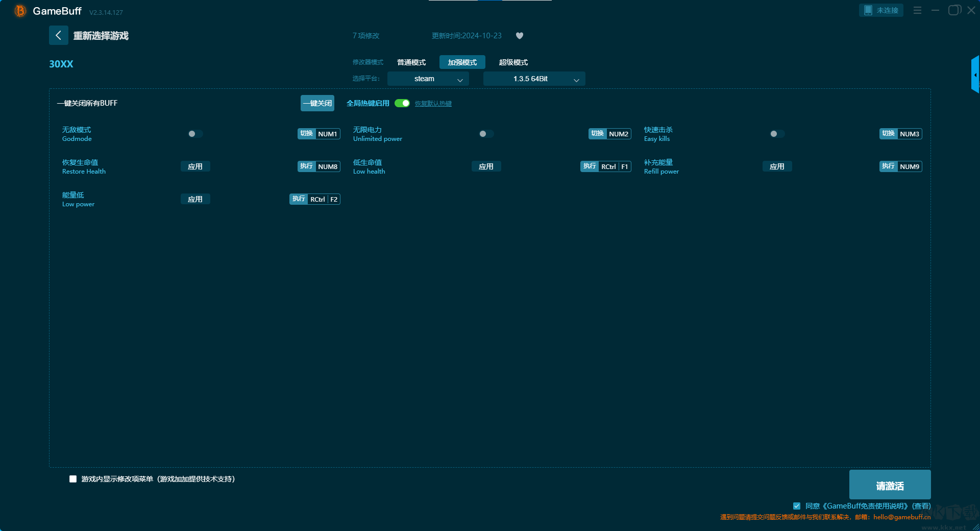The height and width of the screenshot is (531, 980).
Task: Switch to 普通模式 tab
Action: tap(411, 62)
